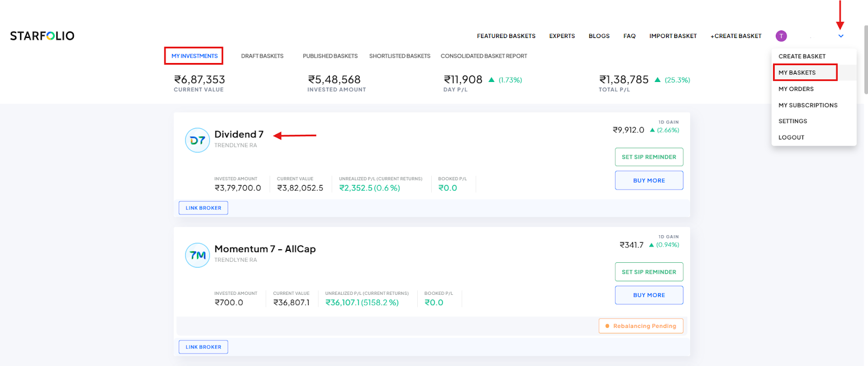Image resolution: width=868 pixels, height=366 pixels.
Task: Open My Subscriptions menu entry
Action: [x=808, y=105]
